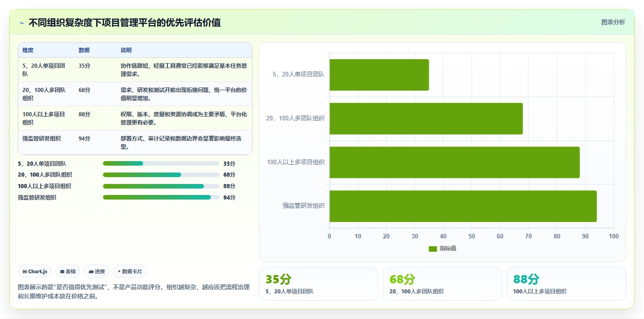Select the 进度 tag chip

97,271
